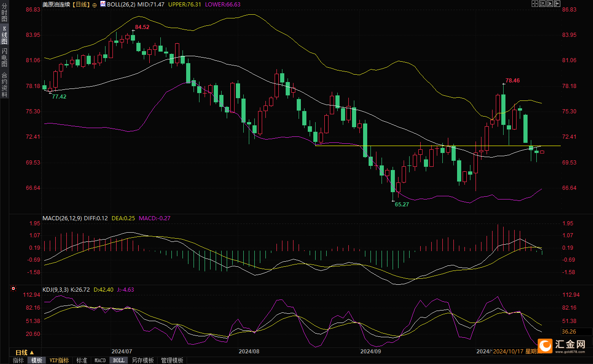
Task: Click the 65.27 low price label
Action: pyautogui.click(x=402, y=204)
